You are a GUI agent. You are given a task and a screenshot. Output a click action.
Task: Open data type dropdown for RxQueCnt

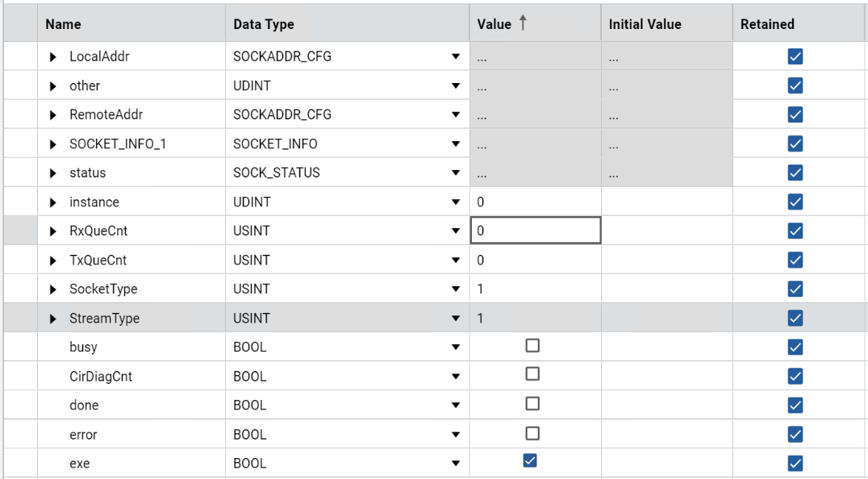456,231
